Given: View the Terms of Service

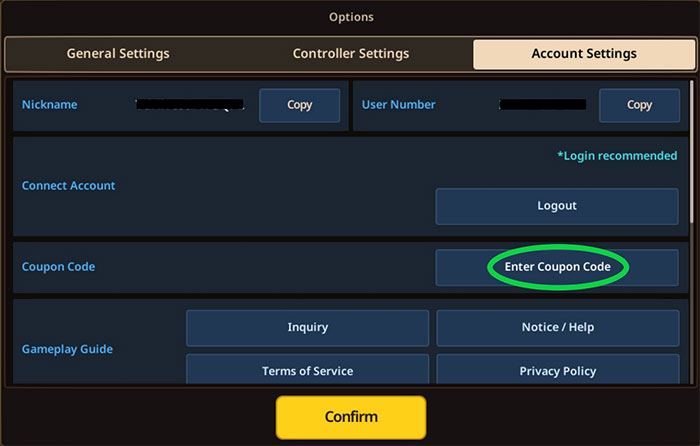Looking at the screenshot, I should click(307, 370).
